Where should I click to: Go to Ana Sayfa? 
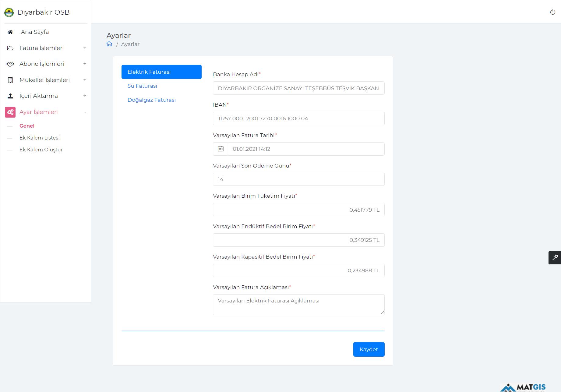[35, 32]
